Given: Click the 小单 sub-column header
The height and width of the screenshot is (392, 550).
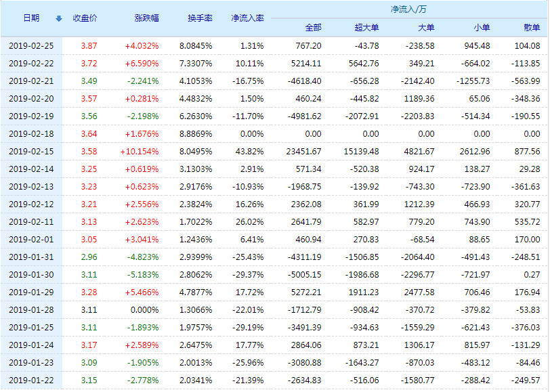Looking at the screenshot, I should [482, 28].
